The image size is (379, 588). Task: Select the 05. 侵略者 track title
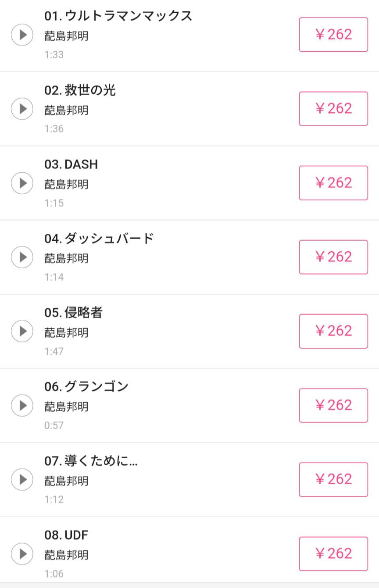[x=73, y=313]
